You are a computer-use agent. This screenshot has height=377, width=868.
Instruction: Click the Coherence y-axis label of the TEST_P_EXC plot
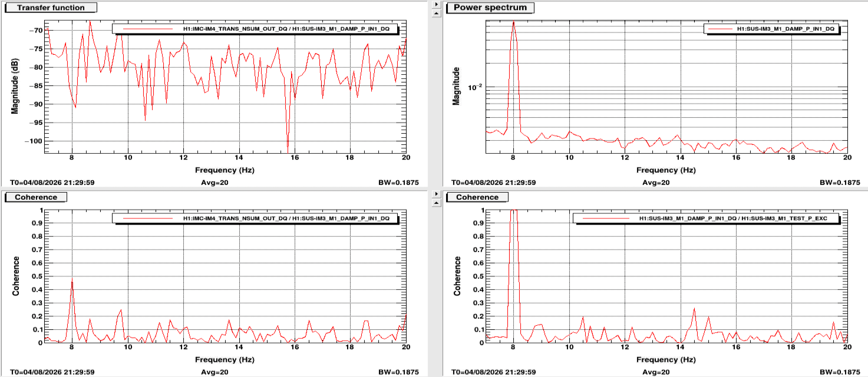[457, 276]
